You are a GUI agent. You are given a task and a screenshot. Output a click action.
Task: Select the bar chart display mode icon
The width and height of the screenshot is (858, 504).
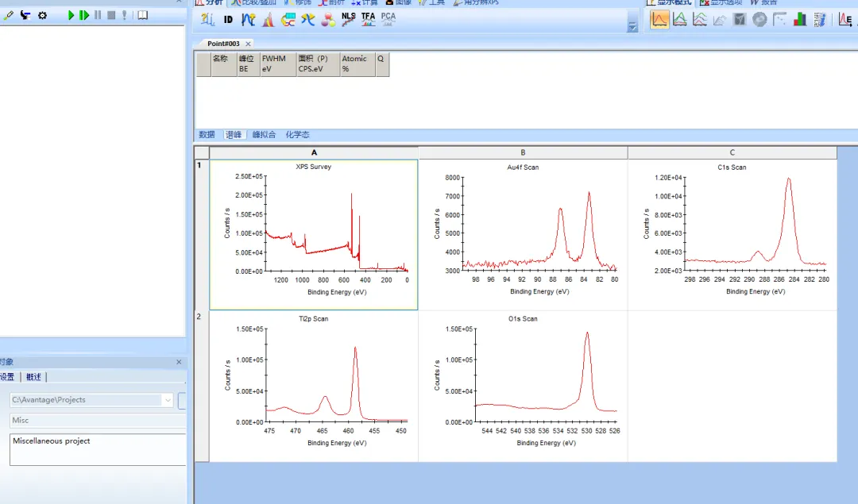800,20
